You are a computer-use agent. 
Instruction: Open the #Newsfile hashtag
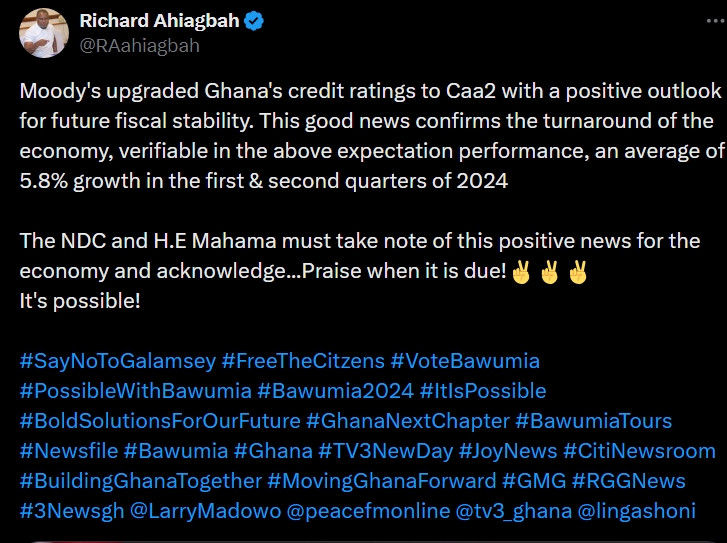(68, 450)
